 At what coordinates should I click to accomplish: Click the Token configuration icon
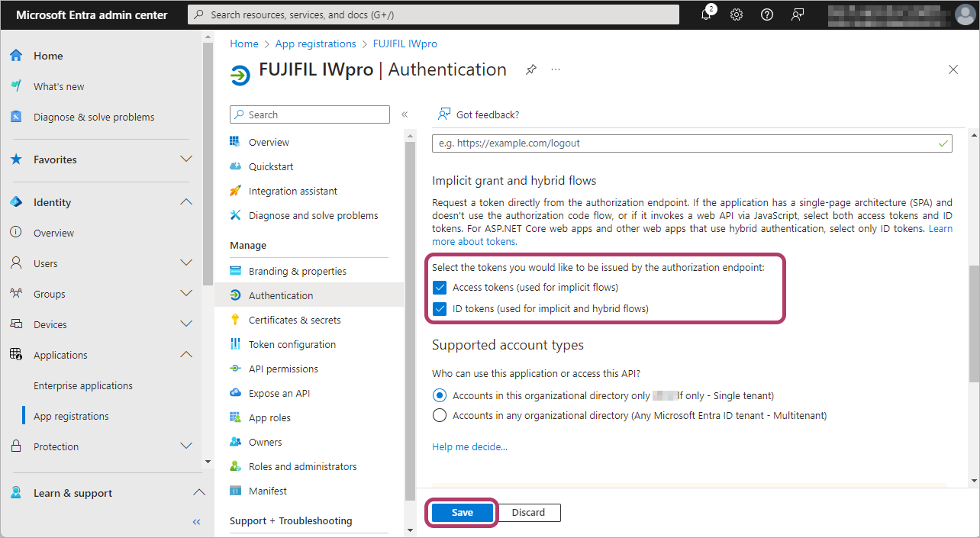235,344
